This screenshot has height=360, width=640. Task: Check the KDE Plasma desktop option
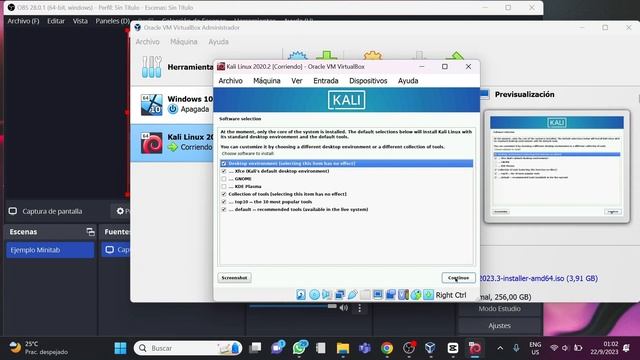pos(224,187)
